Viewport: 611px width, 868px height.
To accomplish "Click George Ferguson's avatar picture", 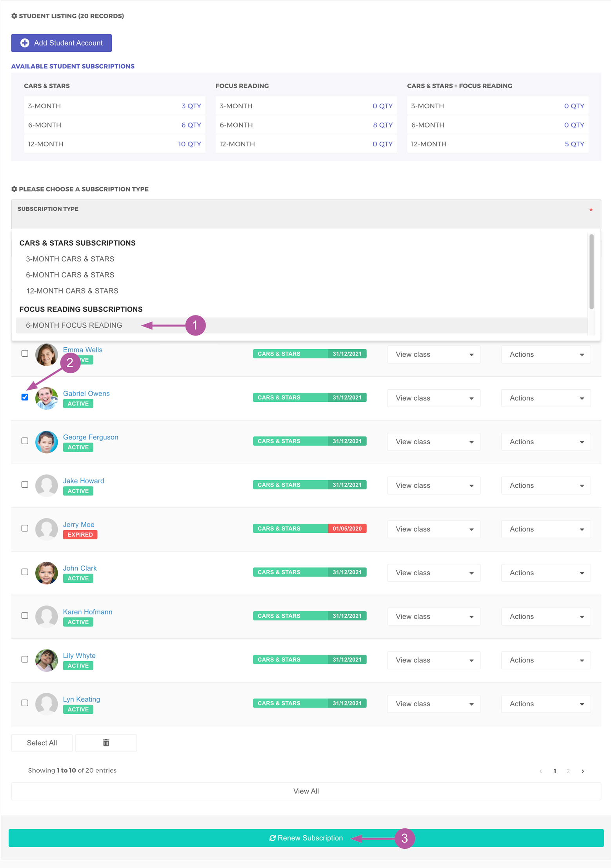I will [x=46, y=442].
